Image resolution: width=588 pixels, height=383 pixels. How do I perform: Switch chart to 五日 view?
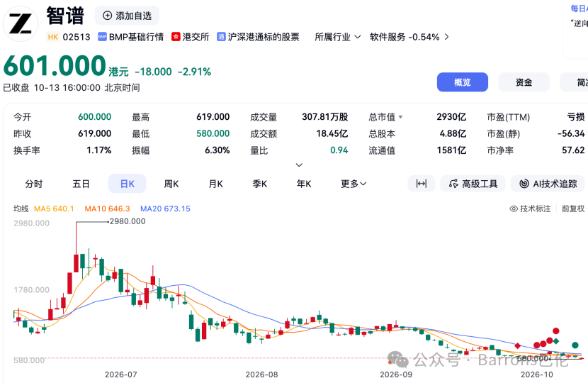tap(81, 184)
